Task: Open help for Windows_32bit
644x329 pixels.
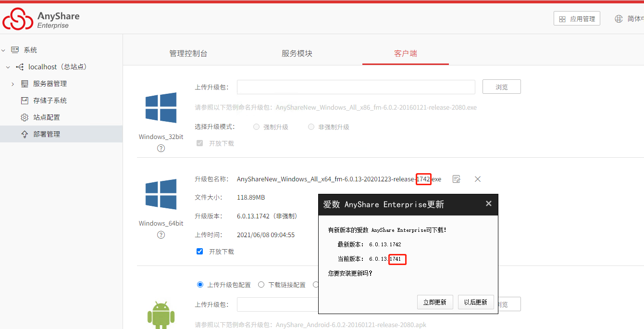Action: point(161,149)
